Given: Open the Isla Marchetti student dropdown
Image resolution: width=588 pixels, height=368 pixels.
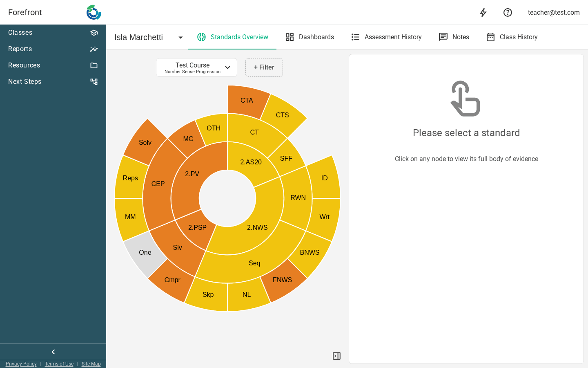Looking at the screenshot, I should point(149,37).
